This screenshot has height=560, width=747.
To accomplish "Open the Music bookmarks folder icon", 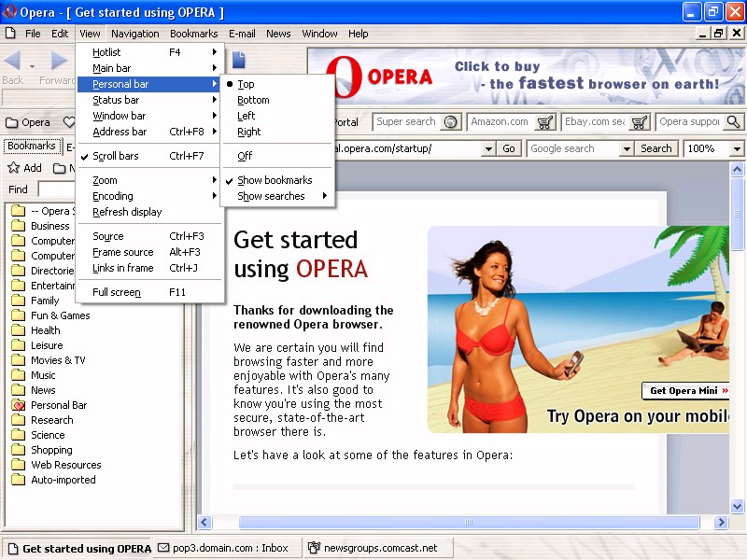I will 18,375.
